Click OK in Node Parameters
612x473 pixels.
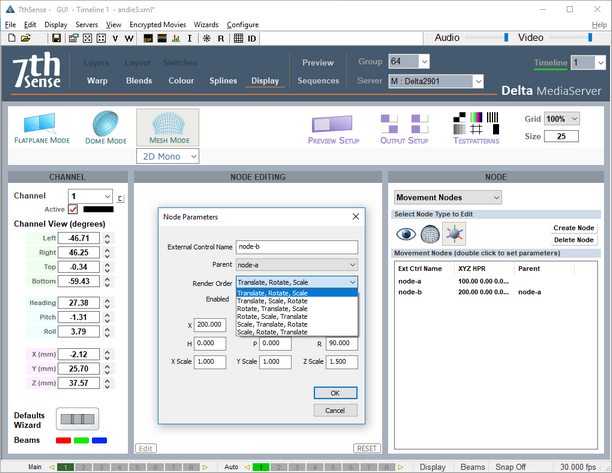point(335,393)
